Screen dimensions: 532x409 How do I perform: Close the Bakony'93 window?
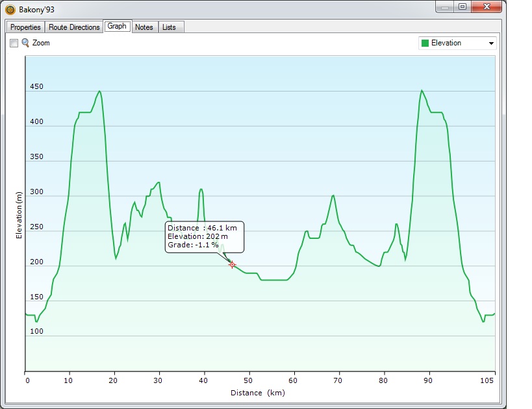(488, 6)
